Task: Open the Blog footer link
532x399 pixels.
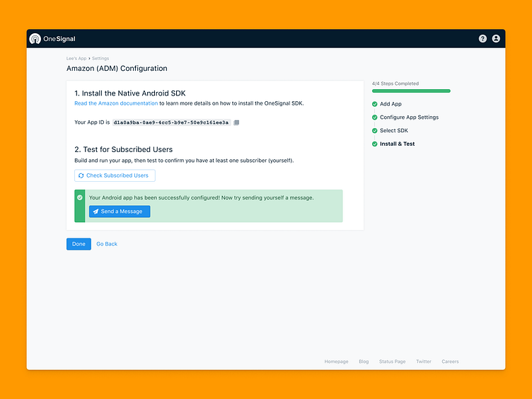Action: (364, 362)
